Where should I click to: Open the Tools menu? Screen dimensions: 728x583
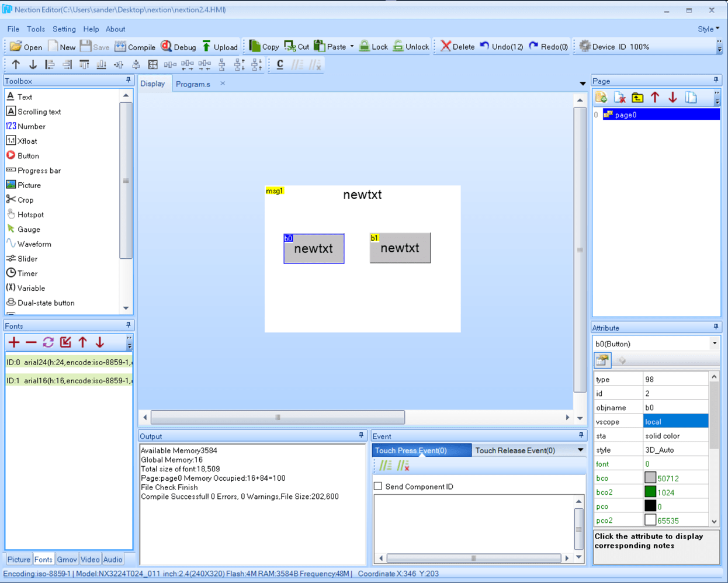(x=36, y=29)
